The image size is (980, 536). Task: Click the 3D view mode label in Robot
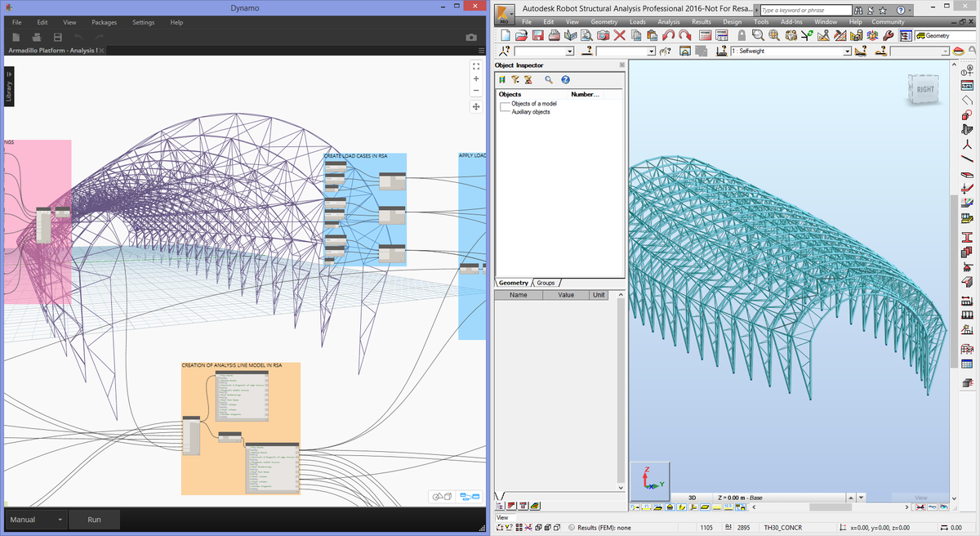tap(692, 498)
